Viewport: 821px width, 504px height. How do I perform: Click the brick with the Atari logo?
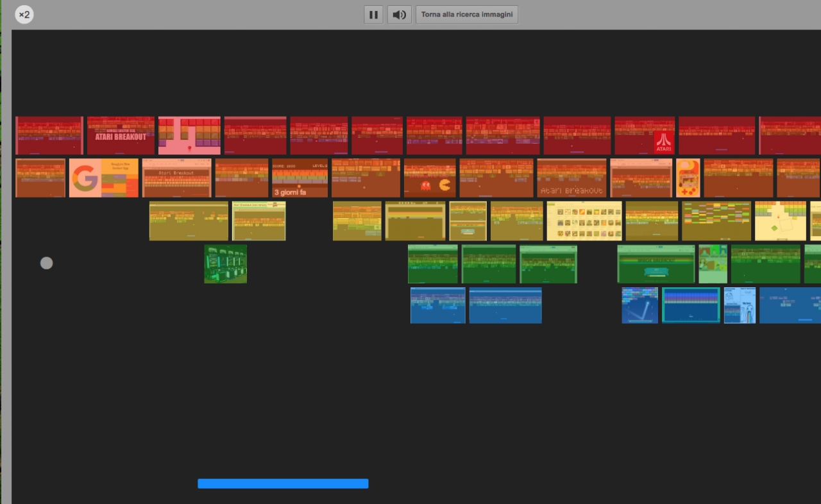coord(645,135)
